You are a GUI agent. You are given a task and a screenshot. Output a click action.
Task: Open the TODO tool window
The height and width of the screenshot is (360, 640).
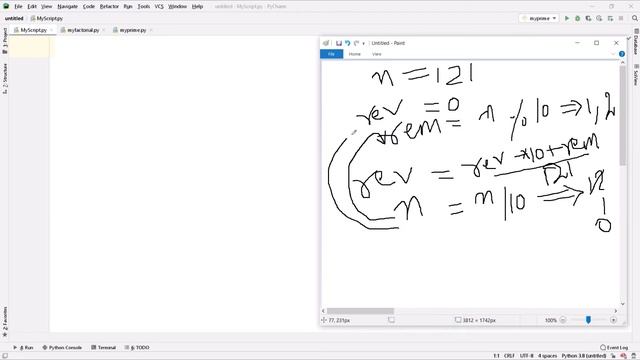[137, 348]
